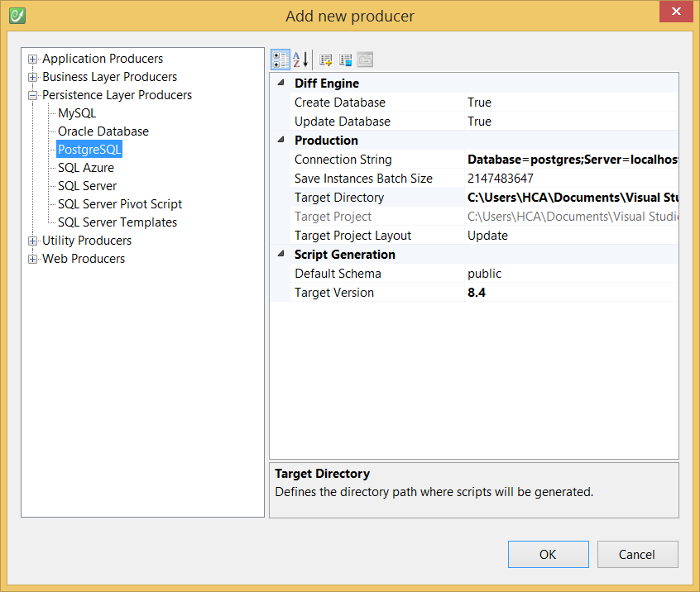
Task: Click the property list icon with blue rows
Action: click(x=346, y=60)
